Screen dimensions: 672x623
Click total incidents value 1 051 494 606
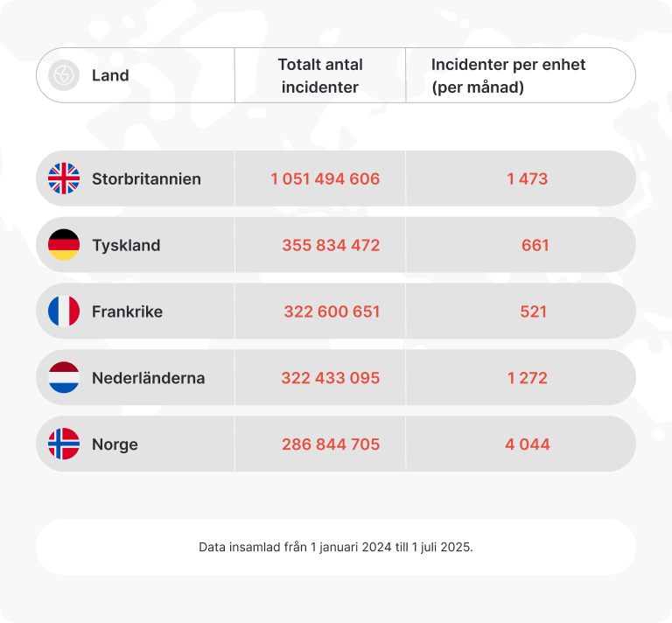pos(325,178)
